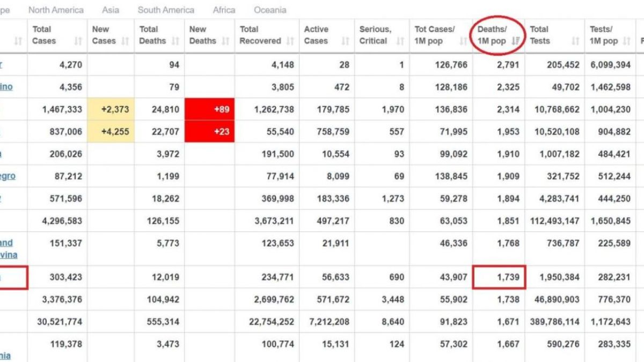Select the deaths per million value 2,325
Screen dimensions: 644x362
pyautogui.click(x=508, y=87)
